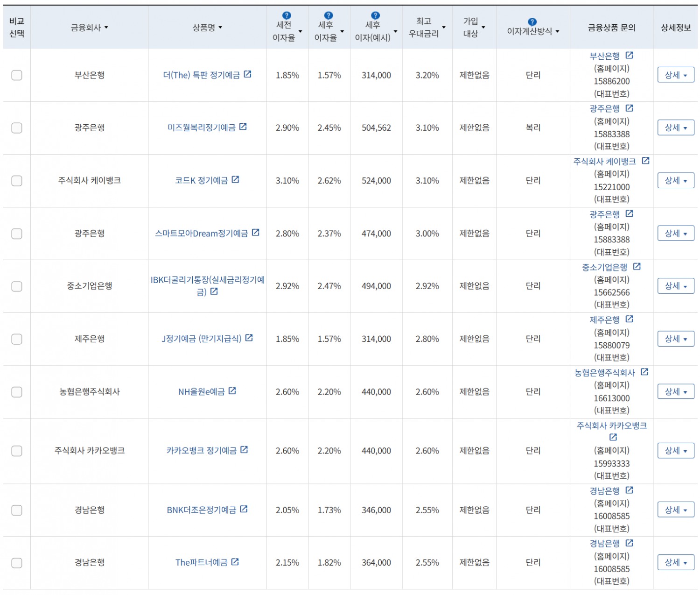Sort by 이자계산방식 column header
This screenshot has height=595, width=700.
click(x=533, y=31)
